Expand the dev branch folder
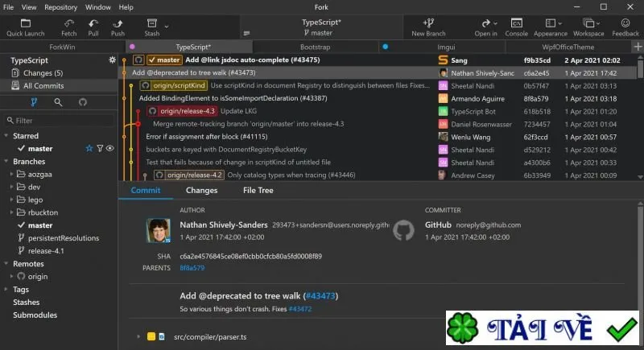Image resolution: width=644 pixels, height=350 pixels. pyautogui.click(x=11, y=187)
